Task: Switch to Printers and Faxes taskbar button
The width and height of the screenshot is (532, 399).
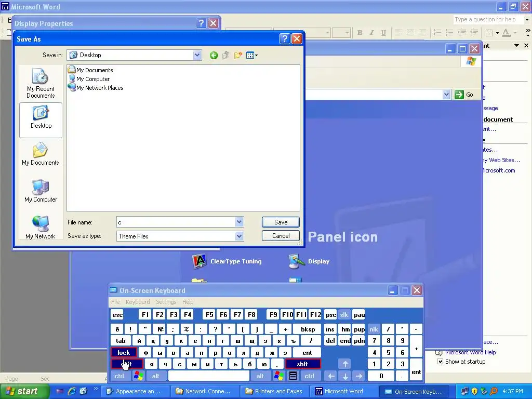Action: (274, 391)
